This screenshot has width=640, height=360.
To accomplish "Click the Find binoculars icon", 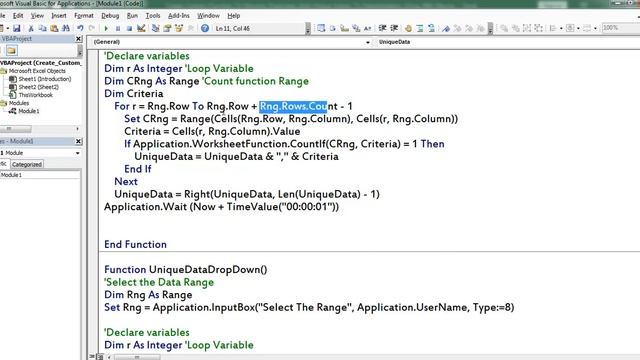I will tap(65, 28).
